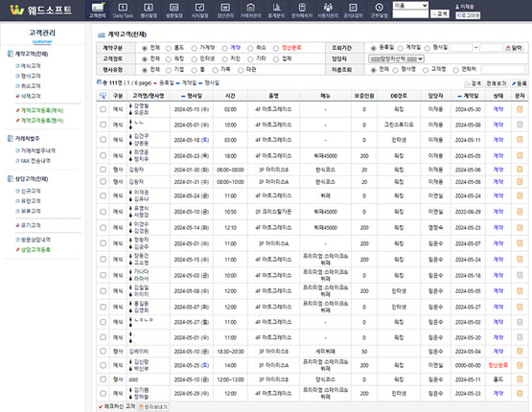This screenshot has height=412, width=532.
Task: Click the SMS icon in the 정산완료 row
Action: 520,365
